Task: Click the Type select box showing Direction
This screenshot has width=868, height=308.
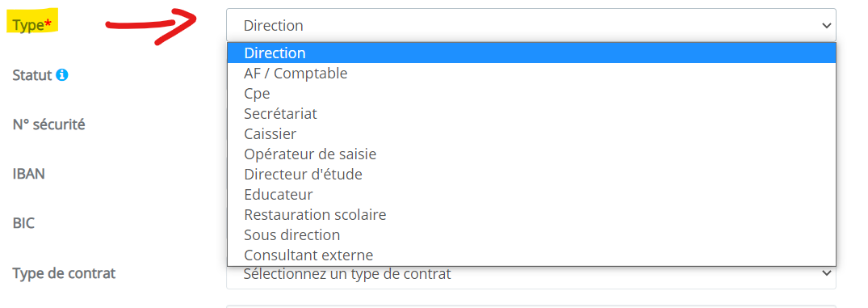Action: point(531,25)
